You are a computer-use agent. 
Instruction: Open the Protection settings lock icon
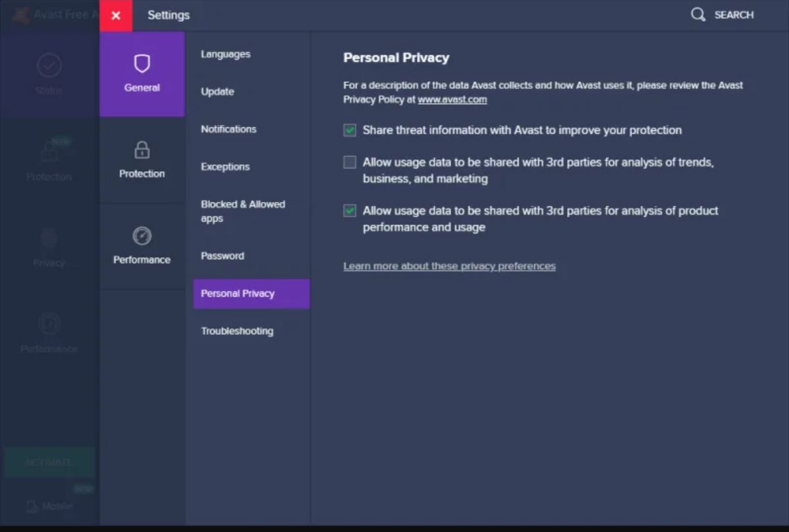click(142, 150)
